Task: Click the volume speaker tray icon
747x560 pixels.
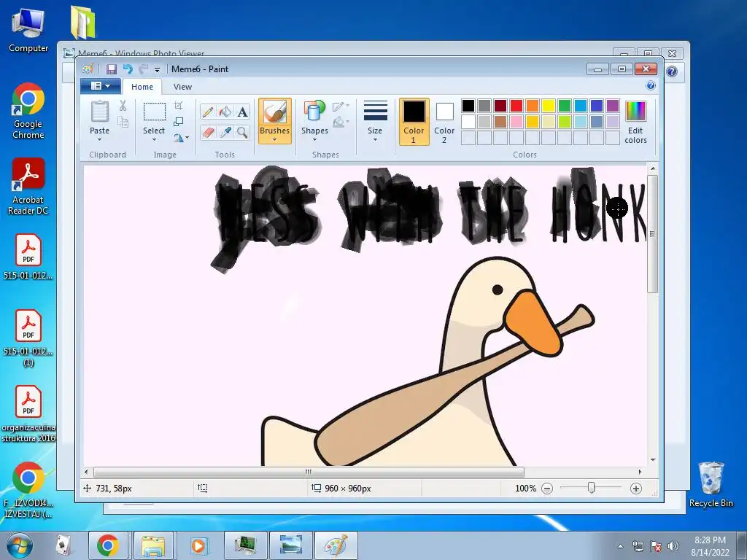Action: click(673, 546)
